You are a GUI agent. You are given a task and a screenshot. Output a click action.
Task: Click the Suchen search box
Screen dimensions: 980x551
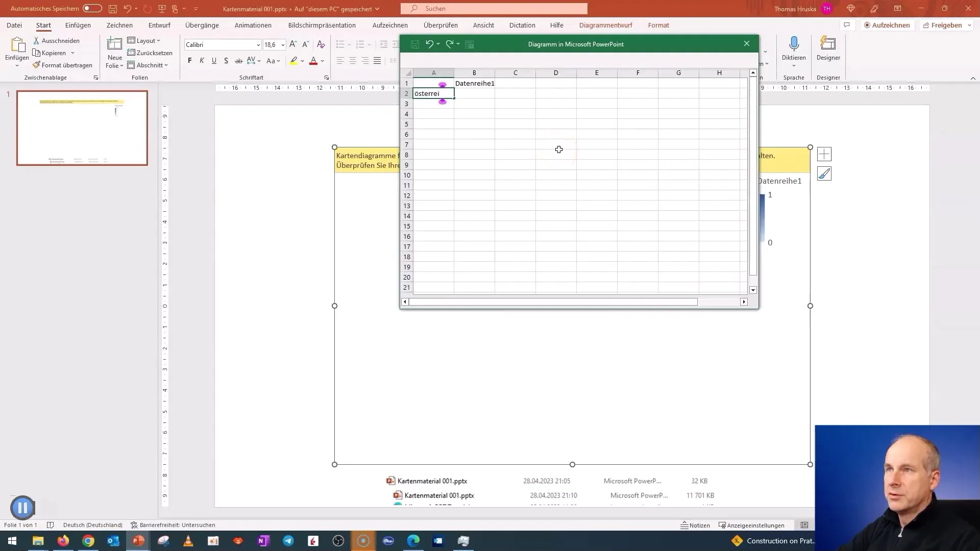coord(494,9)
